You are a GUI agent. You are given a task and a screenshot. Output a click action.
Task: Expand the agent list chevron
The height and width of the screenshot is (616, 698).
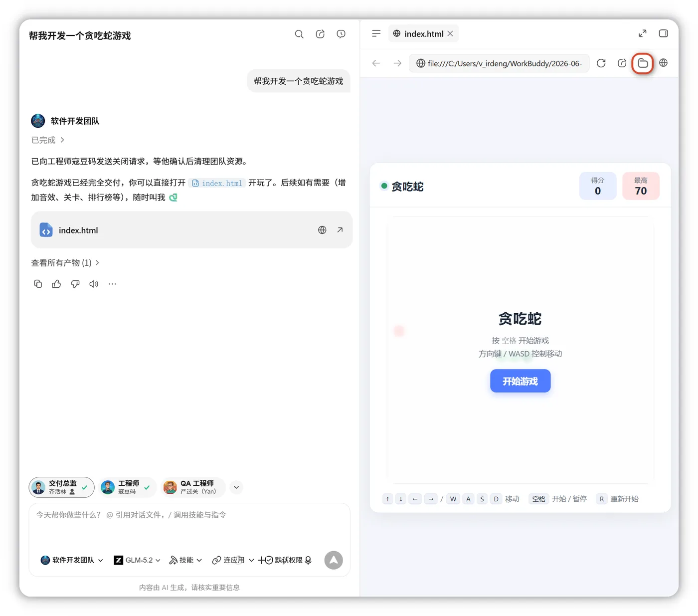[237, 487]
